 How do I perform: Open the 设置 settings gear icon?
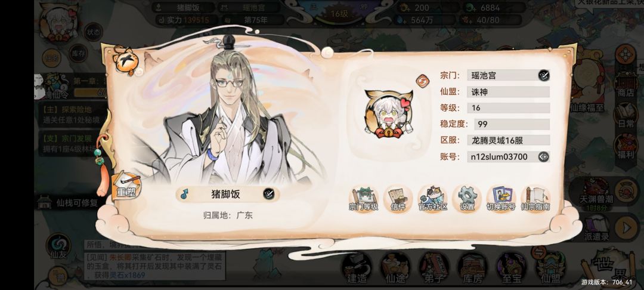467,199
